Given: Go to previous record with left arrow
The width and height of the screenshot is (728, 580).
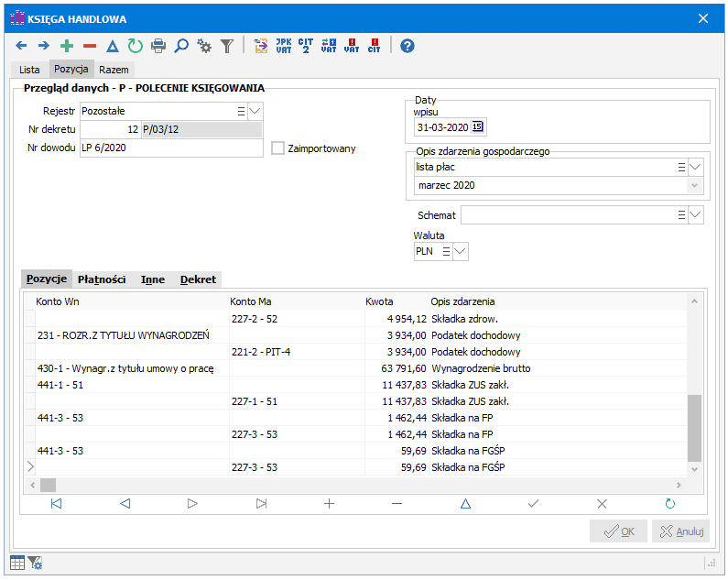Looking at the screenshot, I should point(21,46).
